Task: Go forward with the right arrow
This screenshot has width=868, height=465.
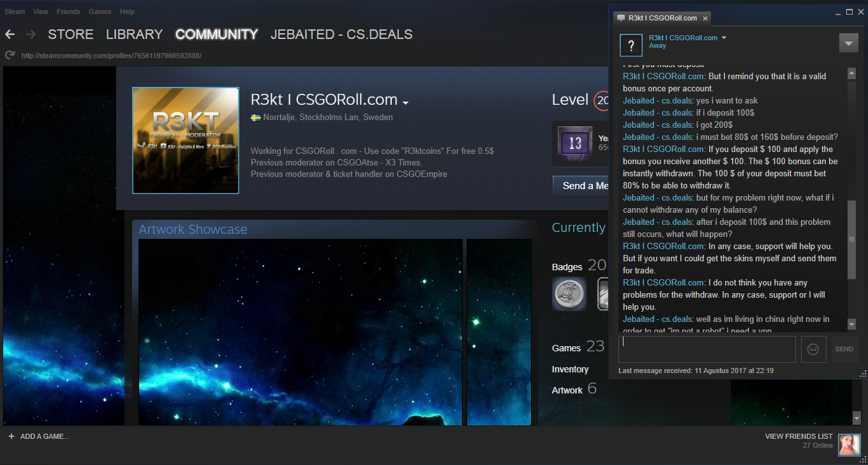Action: (31, 34)
